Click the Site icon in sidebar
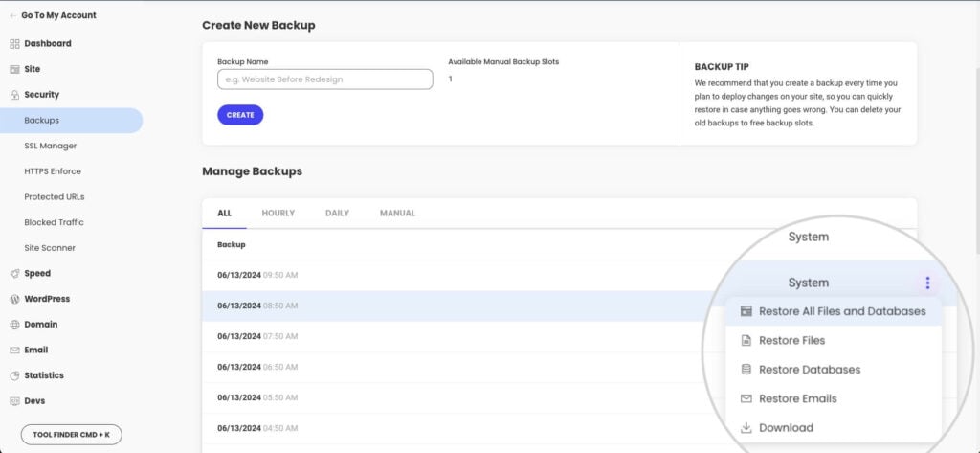980x453 pixels. (15, 70)
